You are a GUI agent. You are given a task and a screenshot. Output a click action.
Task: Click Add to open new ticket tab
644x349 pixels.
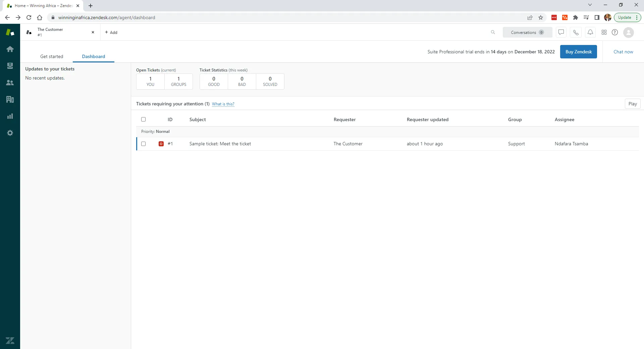click(111, 32)
